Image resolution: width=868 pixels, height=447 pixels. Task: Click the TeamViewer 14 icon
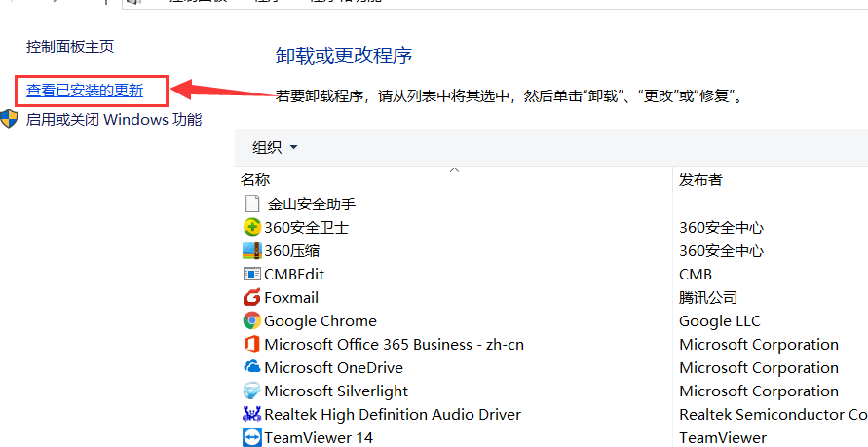click(252, 437)
